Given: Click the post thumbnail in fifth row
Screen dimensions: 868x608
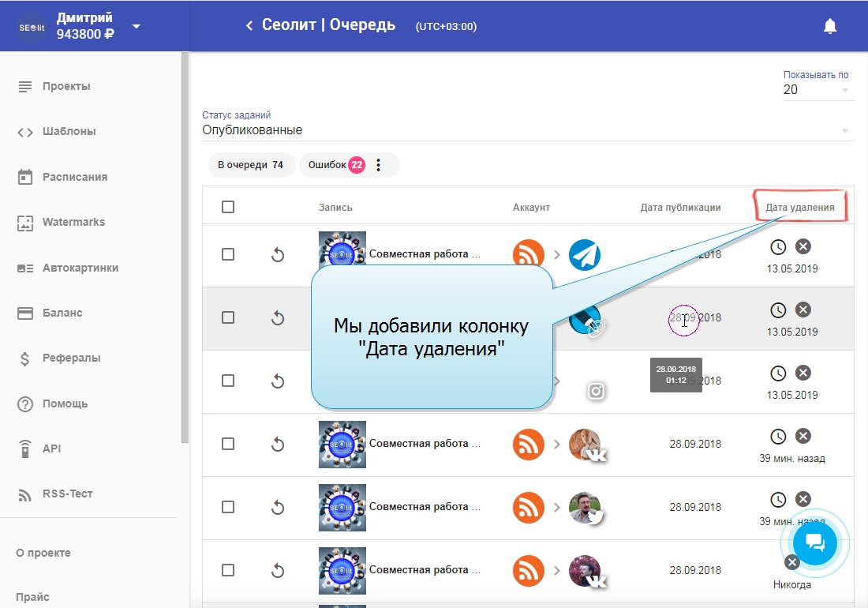Looking at the screenshot, I should (x=342, y=507).
